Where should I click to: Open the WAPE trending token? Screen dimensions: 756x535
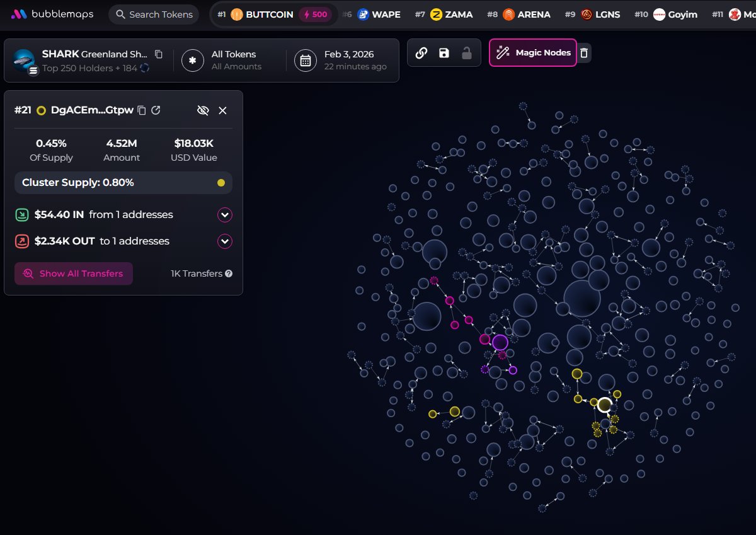pos(379,14)
